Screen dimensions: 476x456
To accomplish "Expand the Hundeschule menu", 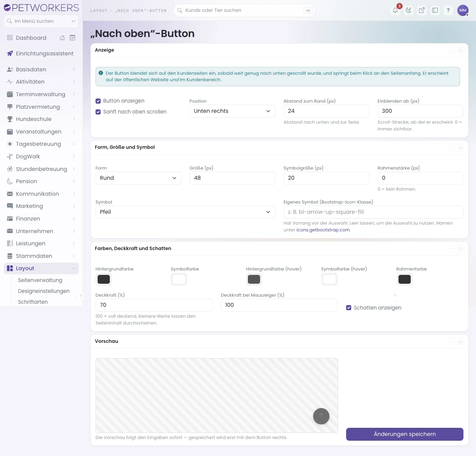I will tap(41, 119).
